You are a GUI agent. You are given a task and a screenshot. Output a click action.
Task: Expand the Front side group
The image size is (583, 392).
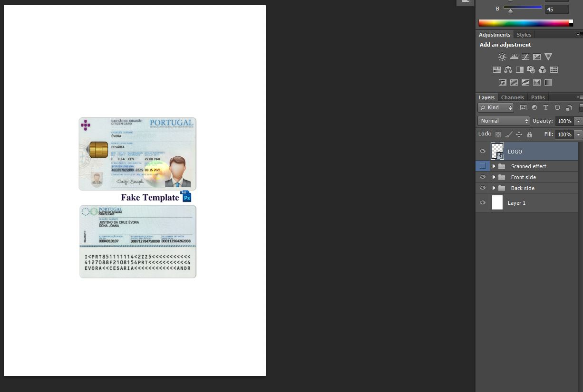point(494,177)
